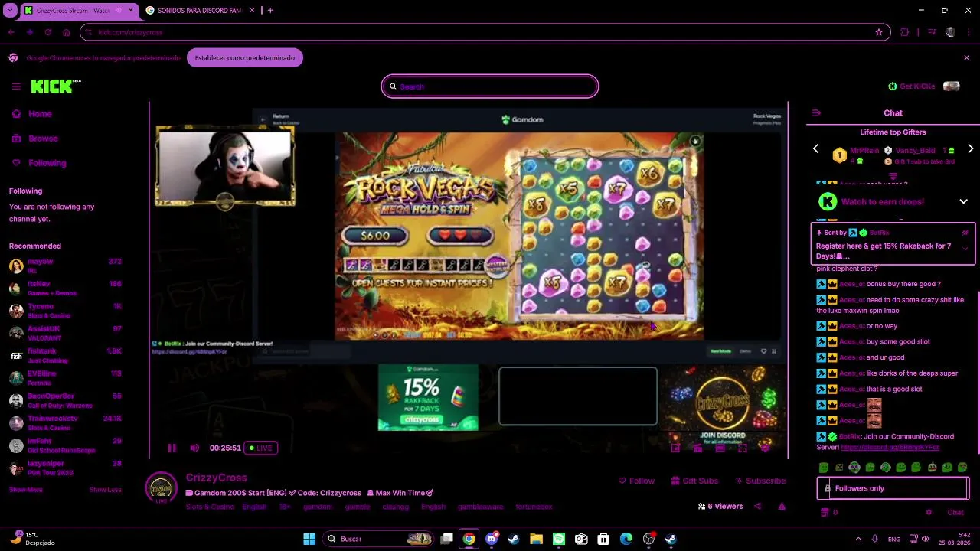Screen dimensions: 980x551
Task: Open Windows Start menu
Action: (309, 539)
